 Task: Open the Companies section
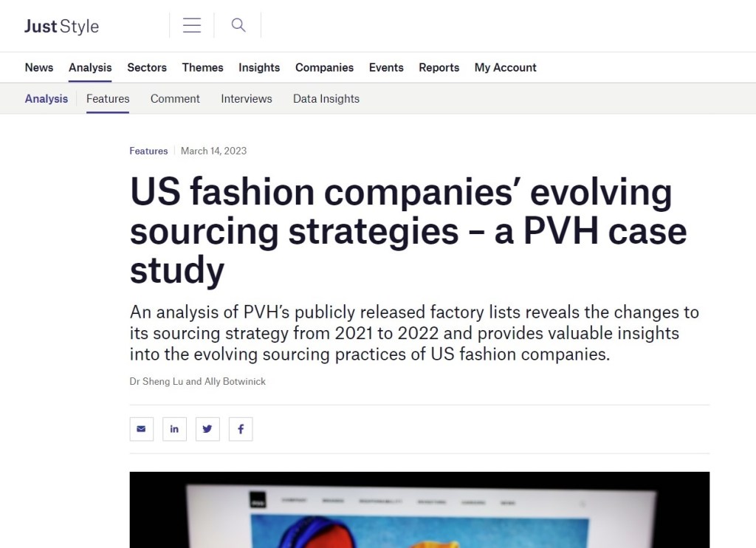coord(324,67)
